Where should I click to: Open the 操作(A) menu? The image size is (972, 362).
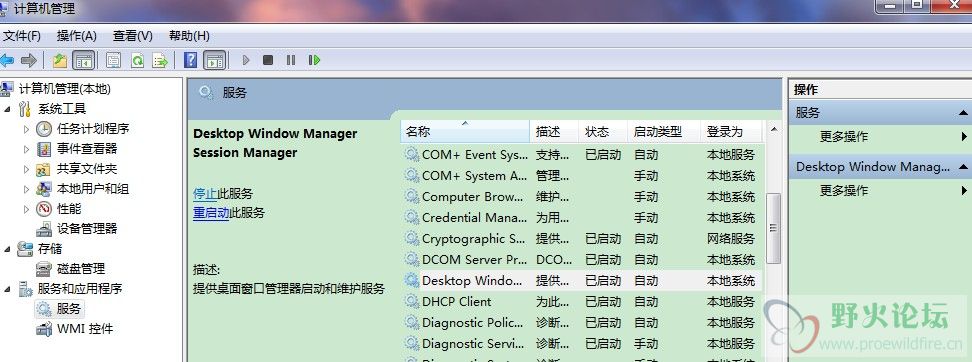tap(77, 36)
